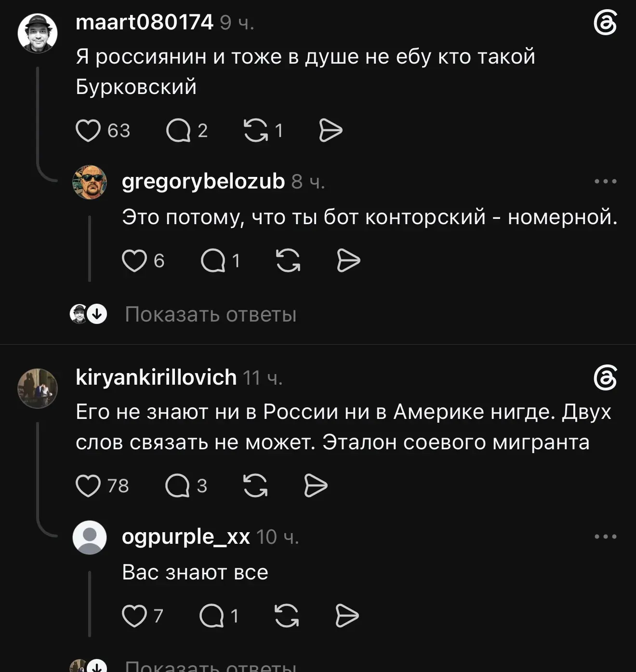View gregorybelozub's avatar picture

point(90,182)
